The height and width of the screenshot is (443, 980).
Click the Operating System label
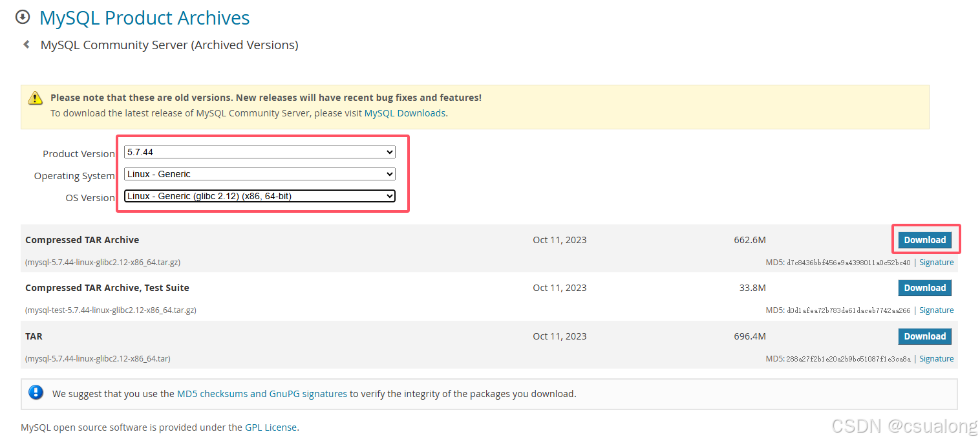pyautogui.click(x=74, y=176)
